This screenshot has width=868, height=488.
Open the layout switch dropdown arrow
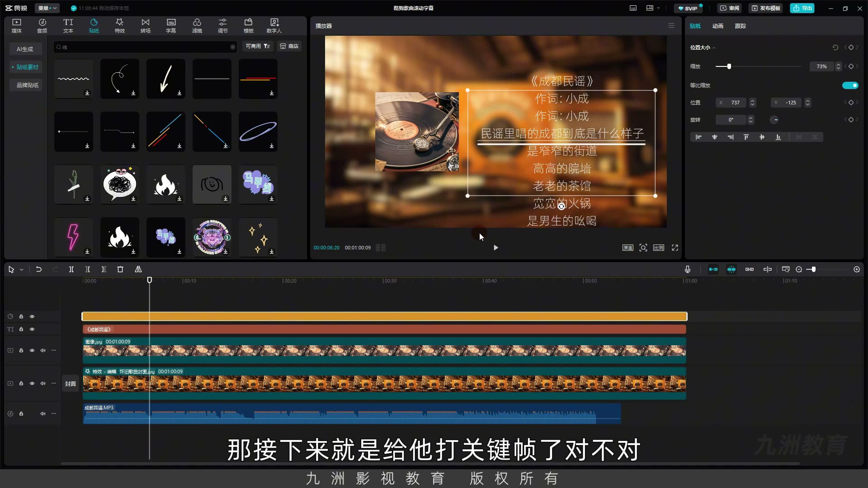[x=658, y=8]
